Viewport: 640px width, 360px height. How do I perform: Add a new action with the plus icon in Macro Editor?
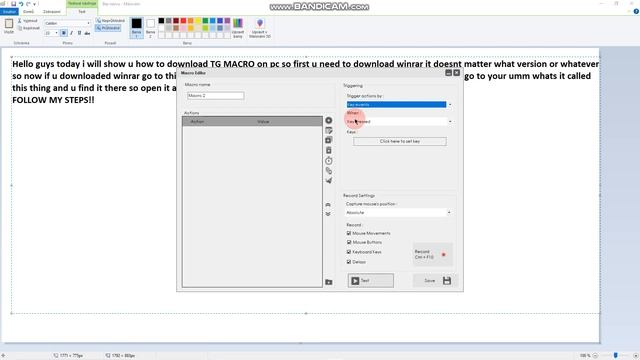coord(329,120)
